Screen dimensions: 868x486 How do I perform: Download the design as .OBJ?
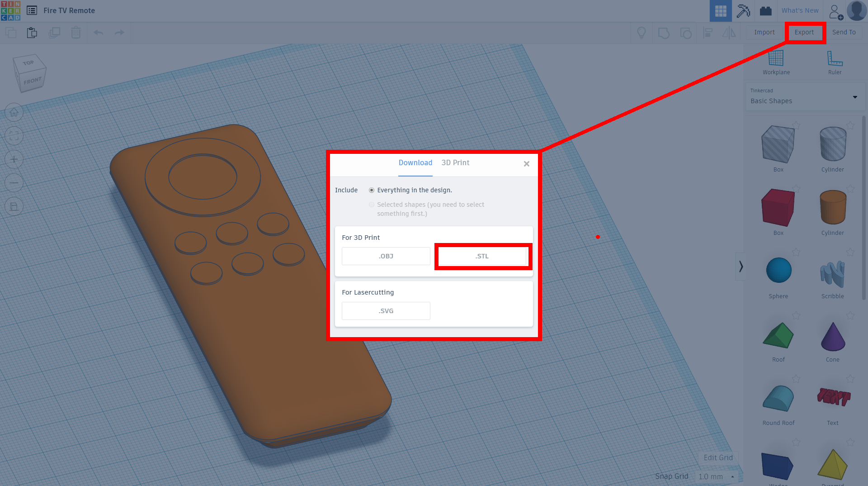(x=386, y=256)
